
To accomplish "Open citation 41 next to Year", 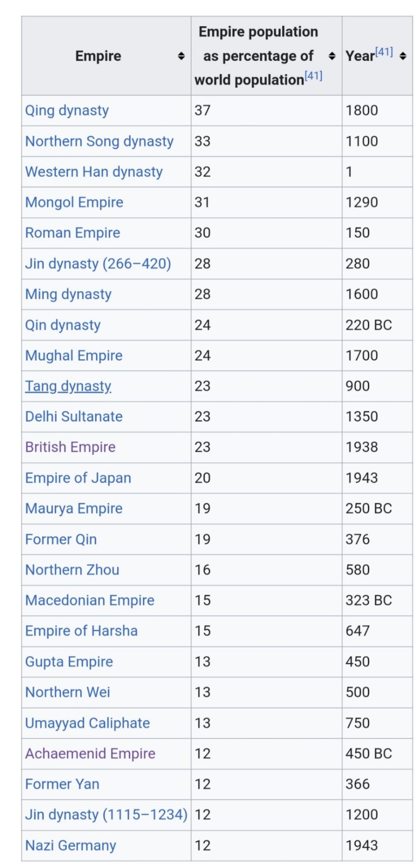I will [384, 52].
